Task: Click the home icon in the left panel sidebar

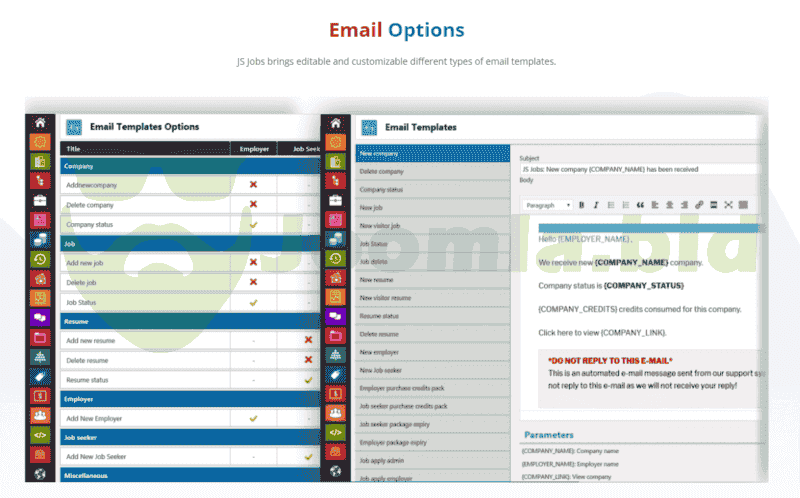Action: (x=40, y=123)
